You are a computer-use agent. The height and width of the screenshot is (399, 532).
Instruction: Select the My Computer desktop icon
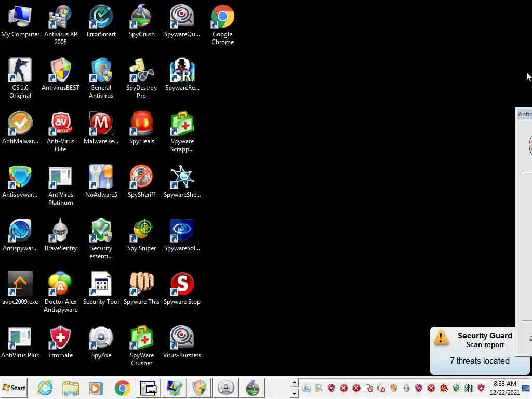tap(20, 21)
